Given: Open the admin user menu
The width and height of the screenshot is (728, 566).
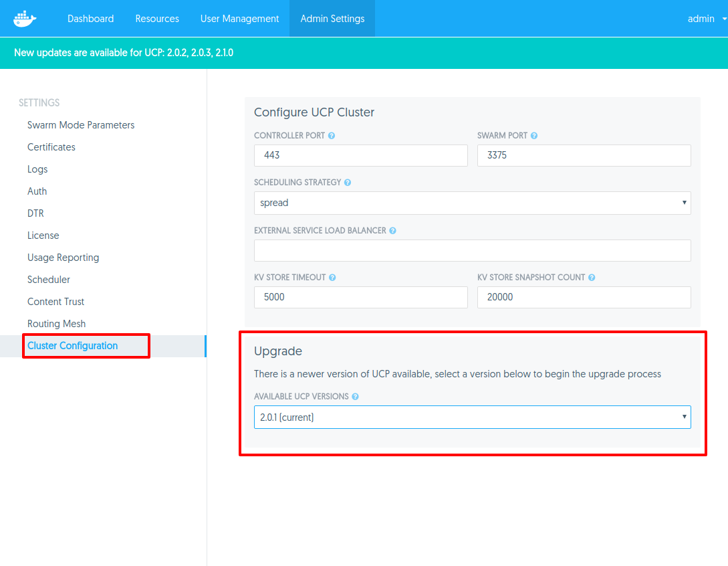Looking at the screenshot, I should click(x=706, y=19).
